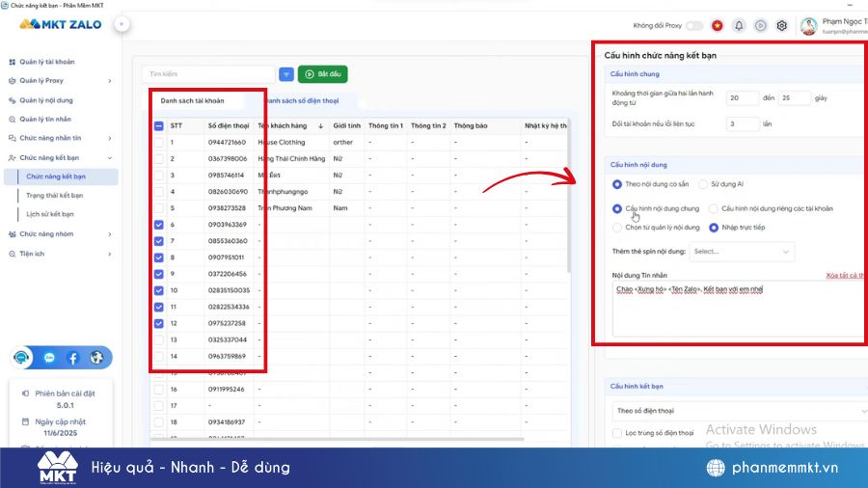Uncheck the select-all header checkbox
This screenshot has width=868, height=488.
pos(158,125)
